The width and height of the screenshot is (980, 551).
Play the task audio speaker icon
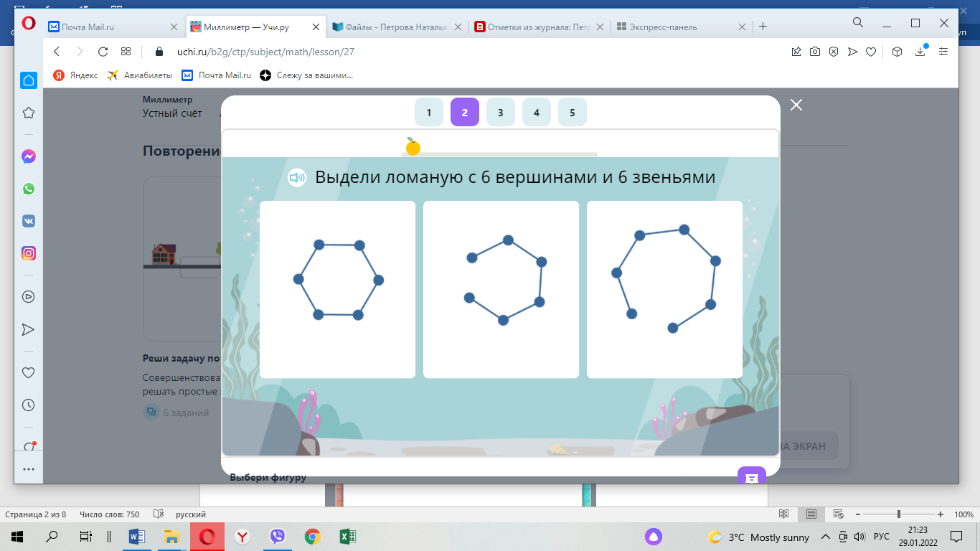pyautogui.click(x=297, y=178)
